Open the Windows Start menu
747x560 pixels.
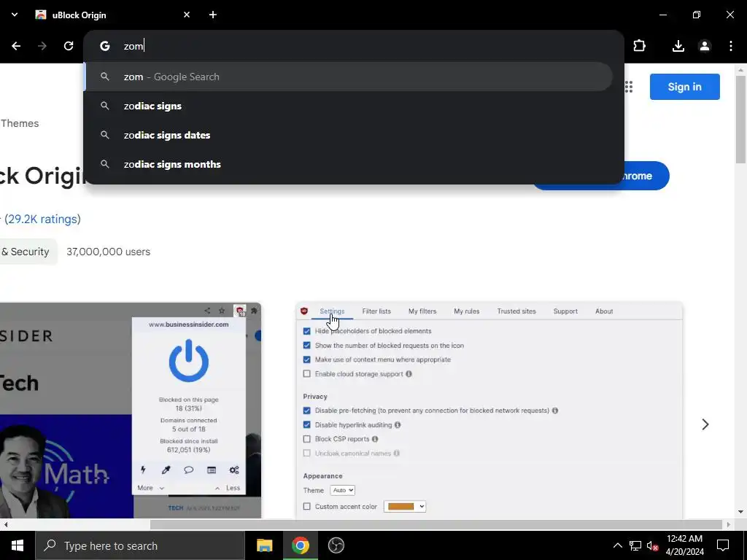(18, 545)
